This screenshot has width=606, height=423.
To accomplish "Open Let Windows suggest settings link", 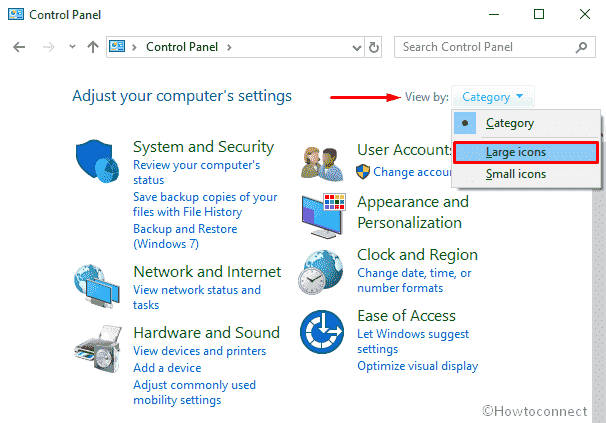I will (413, 341).
